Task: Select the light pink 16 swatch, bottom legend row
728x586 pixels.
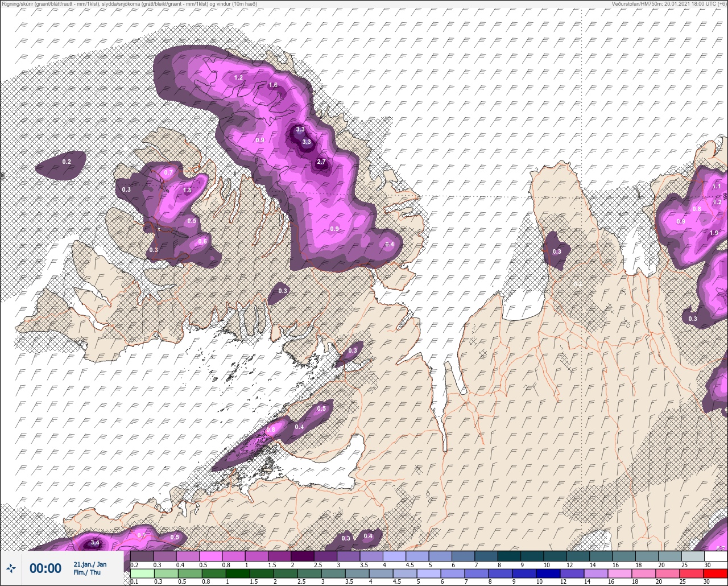Action: pyautogui.click(x=621, y=573)
